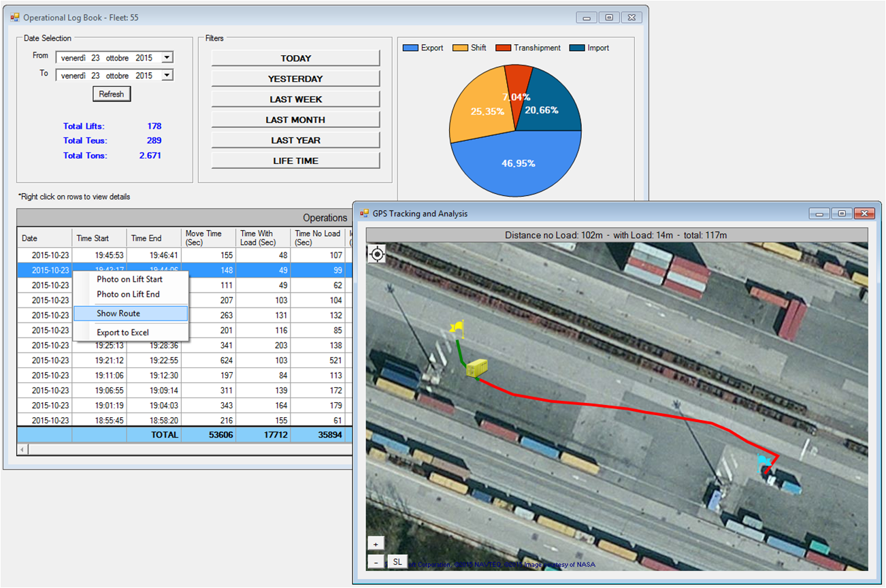Click the map zoom-in plus button
886x588 pixels.
point(376,544)
